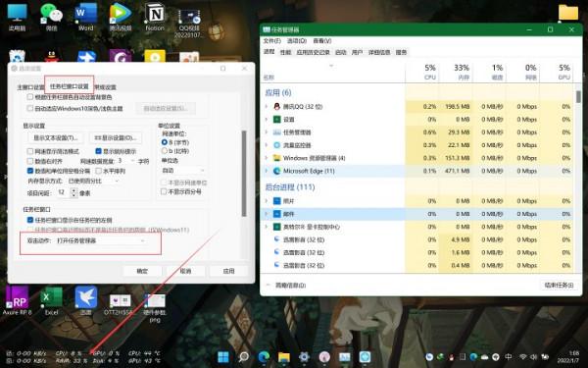Enable the 数值右对齐 checkbox
Image resolution: width=588 pixels, height=368 pixels.
[x=30, y=161]
